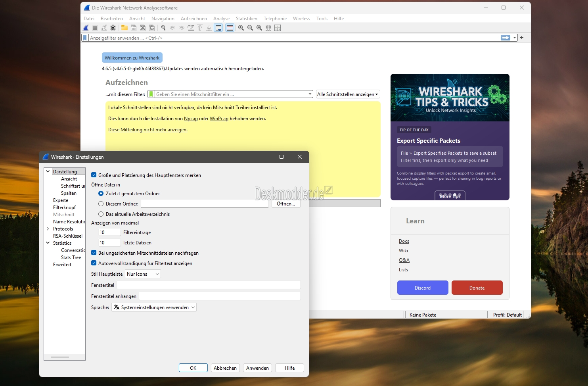Screen dimensions: 588x386
Task: Toggle auto-scroll during live capture icon
Action: [218, 28]
